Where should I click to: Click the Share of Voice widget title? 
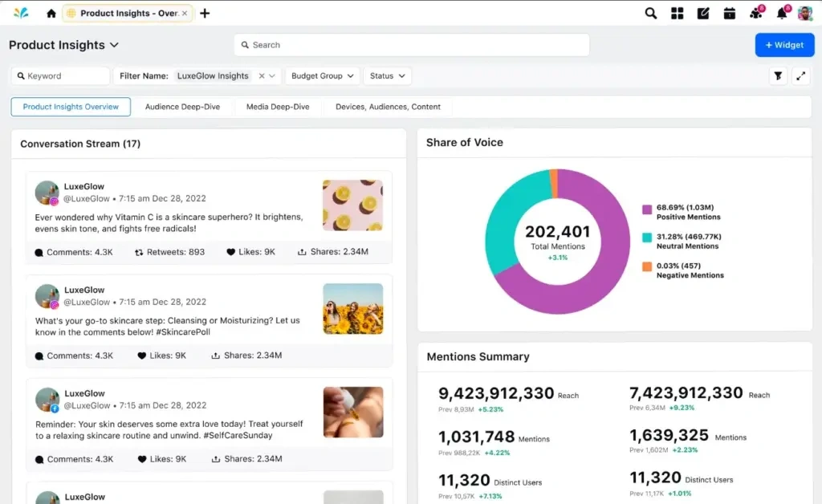(x=465, y=143)
